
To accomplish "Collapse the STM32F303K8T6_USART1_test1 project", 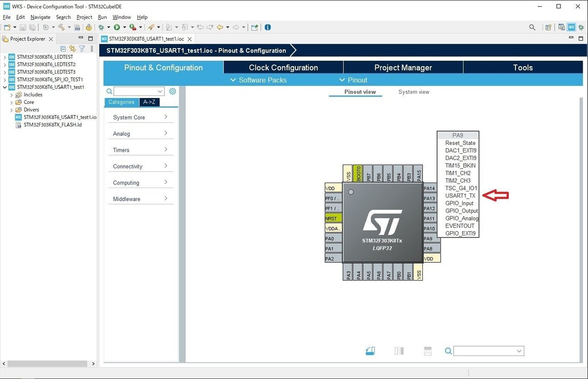I will click(5, 87).
